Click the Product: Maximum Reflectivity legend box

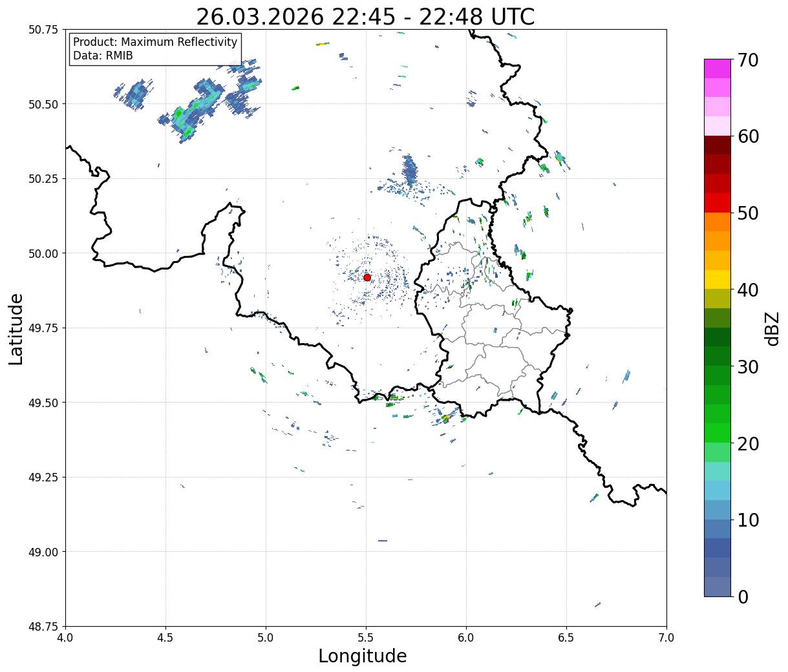pyautogui.click(x=155, y=49)
